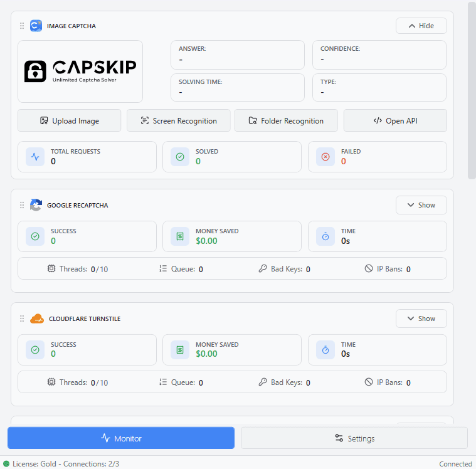Click the vertical scrollbar thumb
This screenshot has height=469, width=476.
click(x=472, y=91)
